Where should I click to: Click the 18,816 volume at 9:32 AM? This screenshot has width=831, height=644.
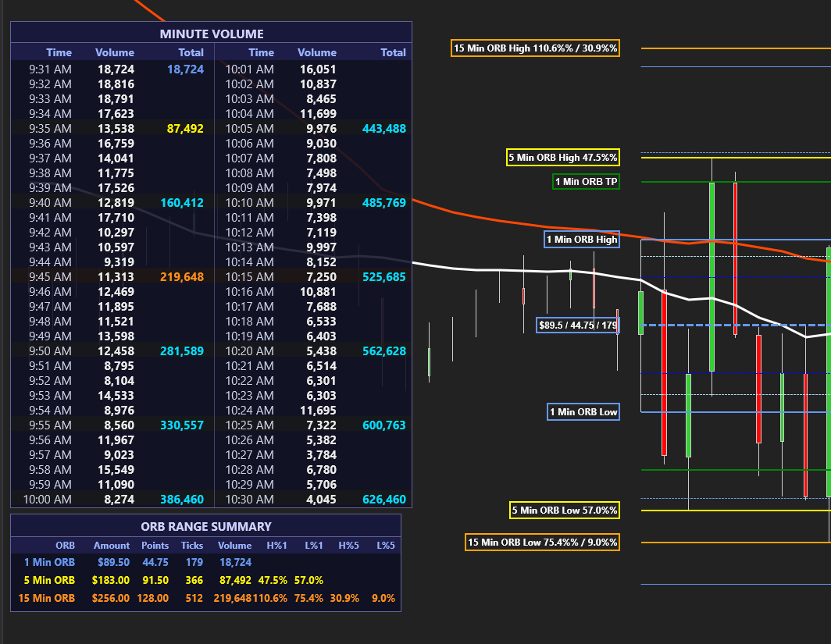116,84
